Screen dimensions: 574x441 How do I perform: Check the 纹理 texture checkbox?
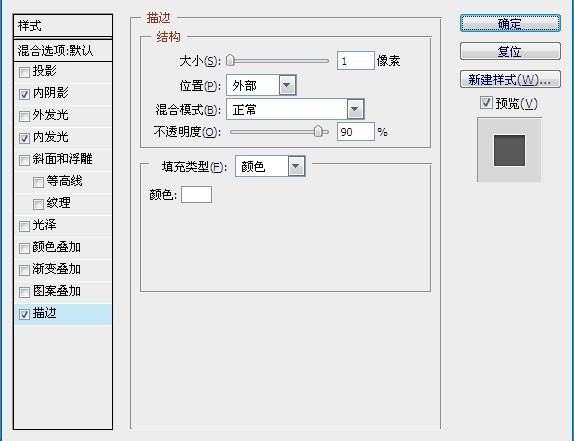pos(38,204)
